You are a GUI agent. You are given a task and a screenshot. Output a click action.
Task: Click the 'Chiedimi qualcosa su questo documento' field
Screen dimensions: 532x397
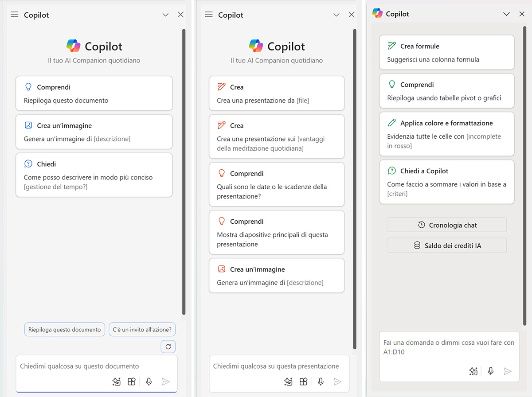tap(89, 366)
